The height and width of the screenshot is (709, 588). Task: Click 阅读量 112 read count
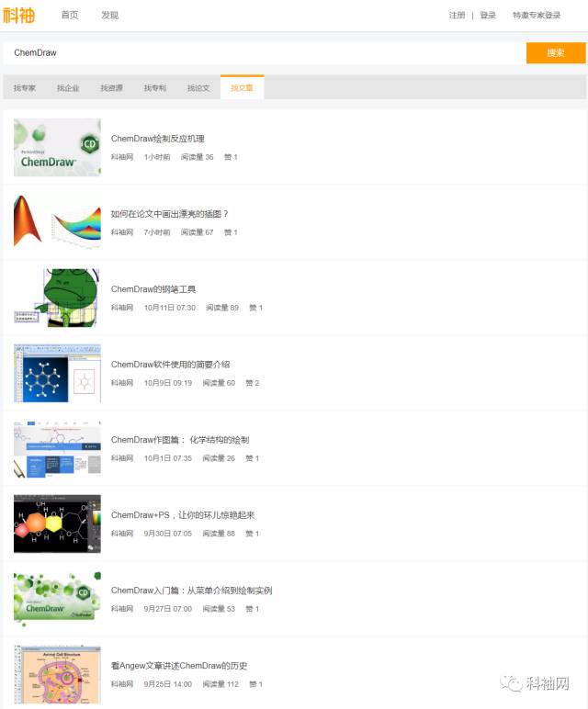220,684
